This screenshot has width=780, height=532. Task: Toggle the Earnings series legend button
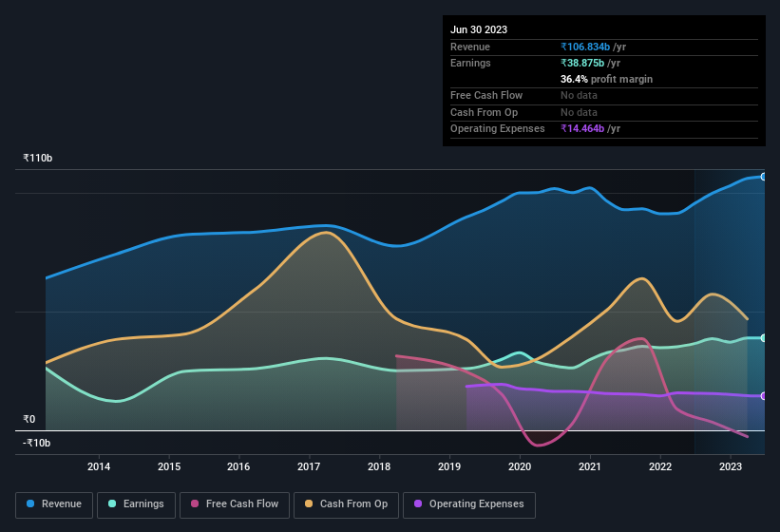click(x=136, y=504)
